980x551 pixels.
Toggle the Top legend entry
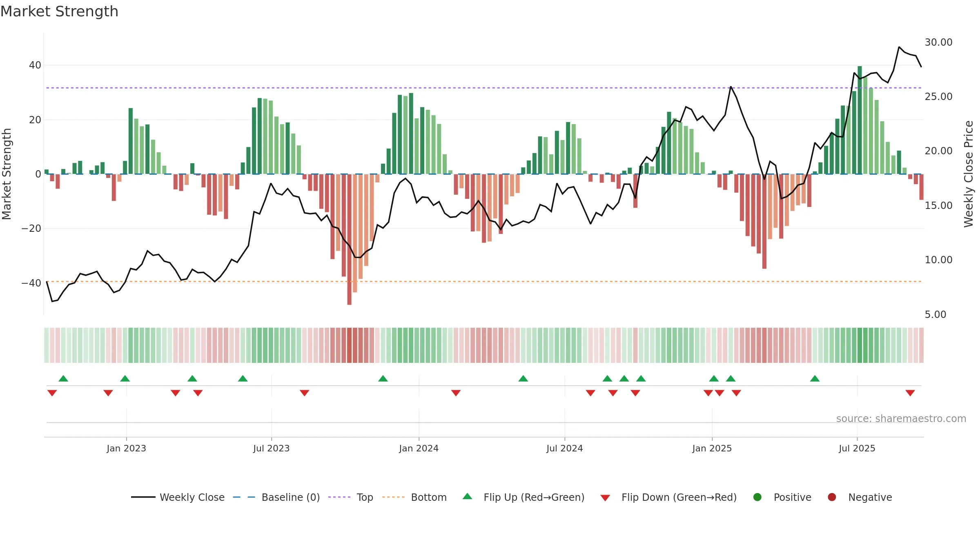click(351, 497)
